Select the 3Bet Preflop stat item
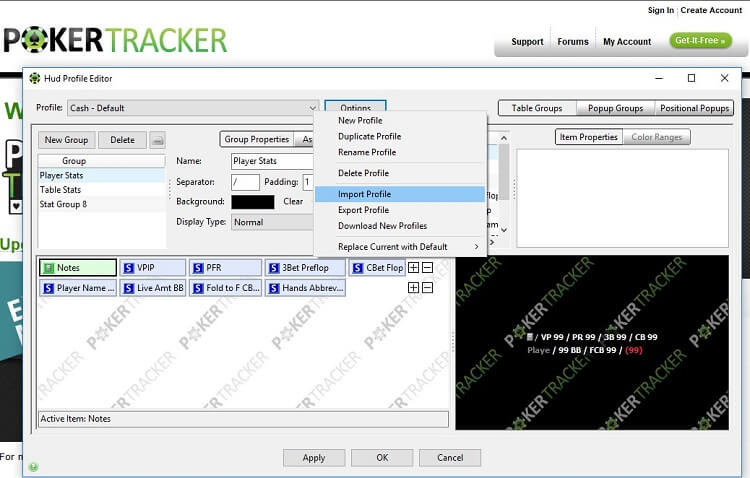Viewport: 750px width, 478px height. pyautogui.click(x=305, y=267)
